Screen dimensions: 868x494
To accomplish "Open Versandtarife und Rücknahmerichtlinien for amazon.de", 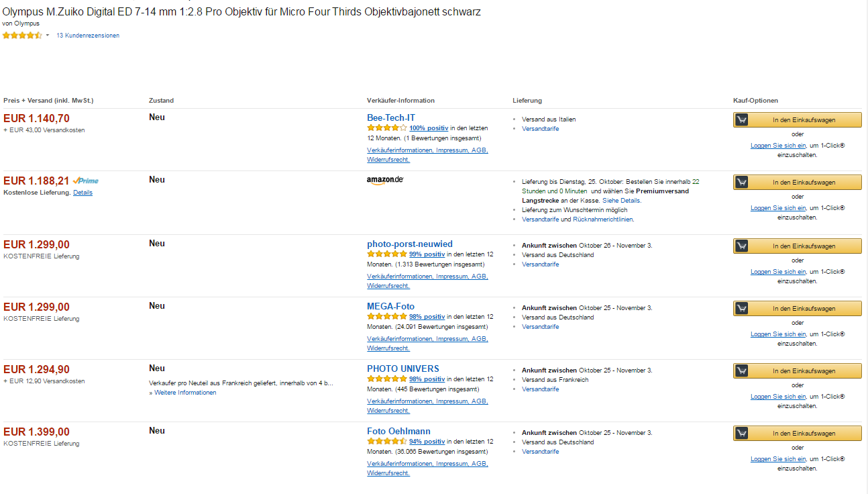I will pos(578,219).
